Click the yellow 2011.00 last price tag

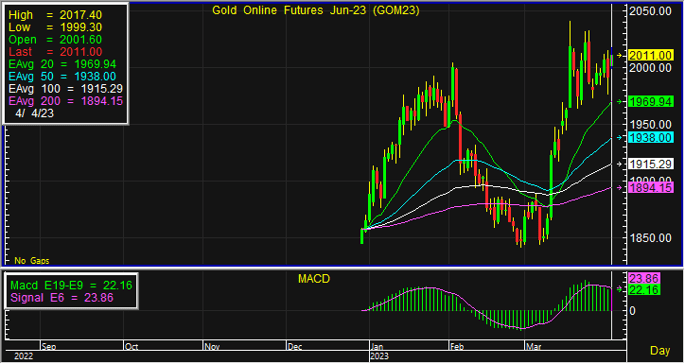(x=650, y=55)
